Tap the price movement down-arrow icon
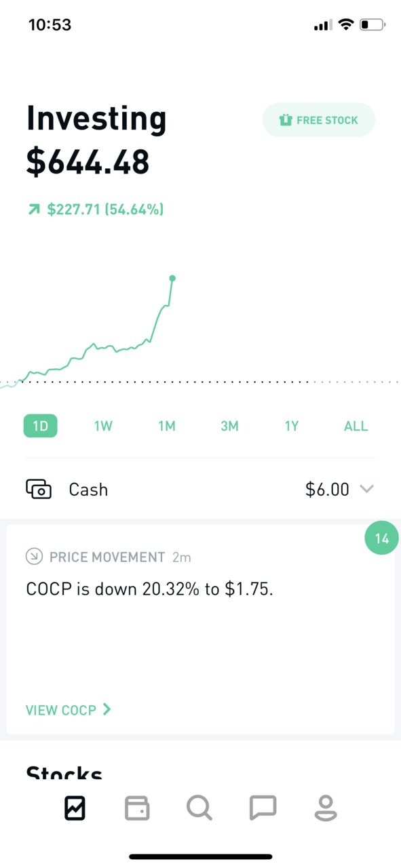The width and height of the screenshot is (401, 868). pyautogui.click(x=34, y=557)
